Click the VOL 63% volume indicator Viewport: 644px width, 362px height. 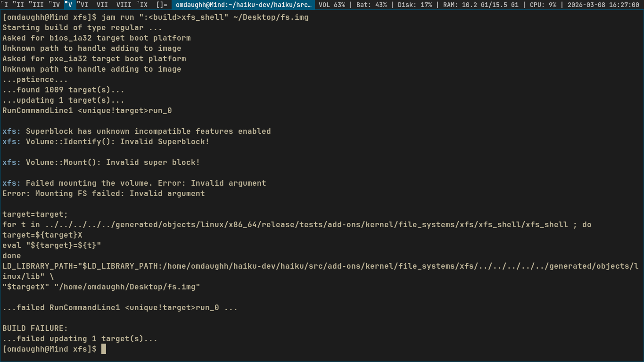coord(332,5)
